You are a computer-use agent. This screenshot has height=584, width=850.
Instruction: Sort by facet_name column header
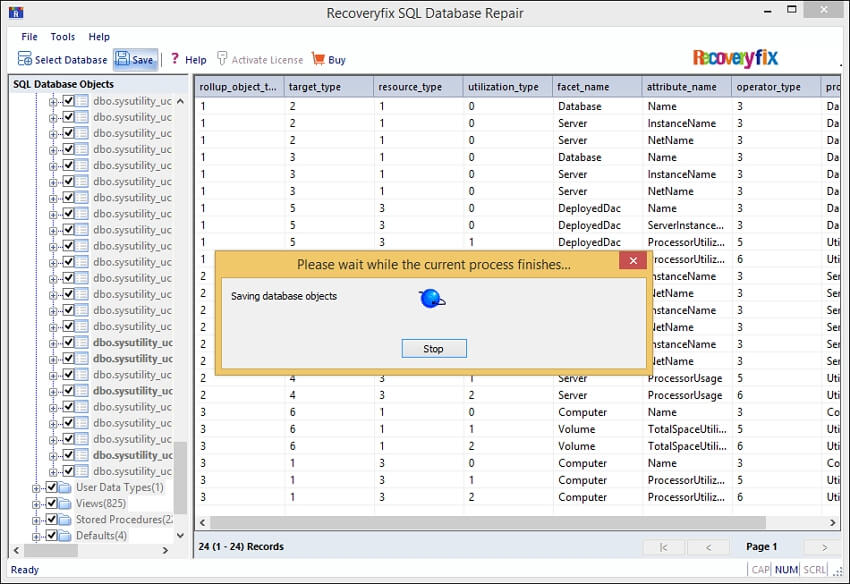coord(597,87)
